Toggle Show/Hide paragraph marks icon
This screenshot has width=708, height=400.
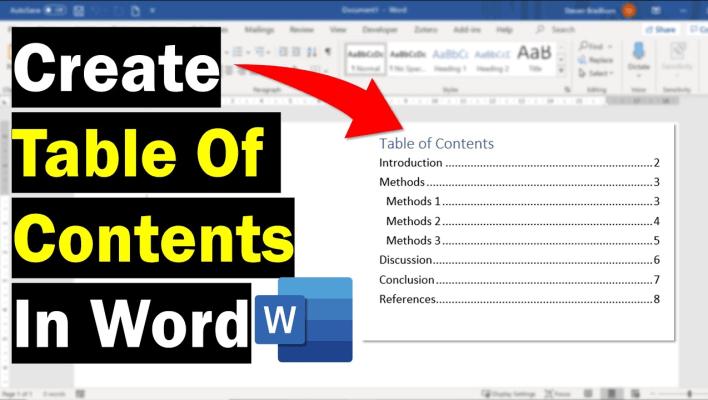click(328, 52)
